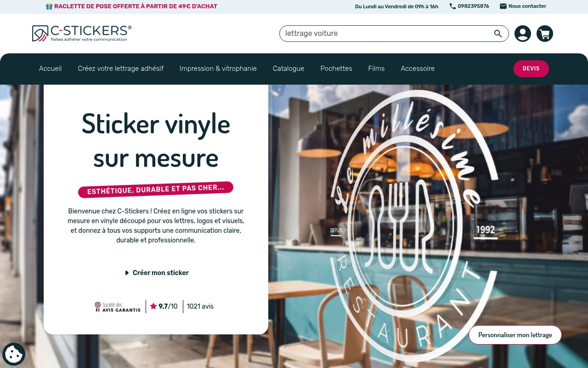Go to Accueil menu item

51,69
